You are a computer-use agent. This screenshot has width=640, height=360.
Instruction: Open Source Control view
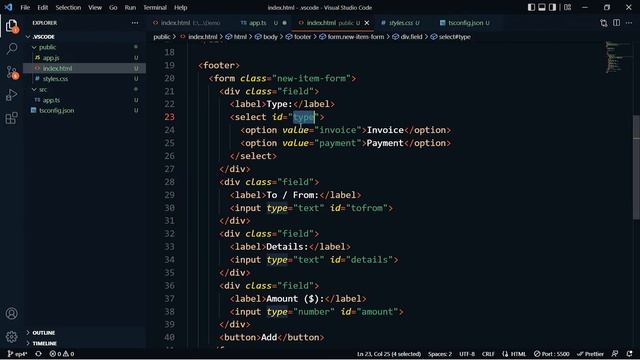(x=11, y=72)
